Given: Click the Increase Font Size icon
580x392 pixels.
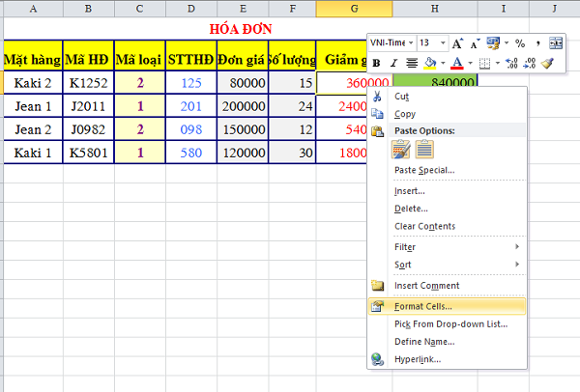Looking at the screenshot, I should point(457,43).
